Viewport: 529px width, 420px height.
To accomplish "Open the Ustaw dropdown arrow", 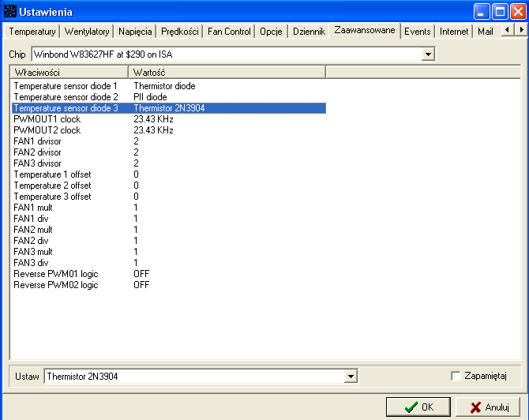I will click(x=351, y=376).
